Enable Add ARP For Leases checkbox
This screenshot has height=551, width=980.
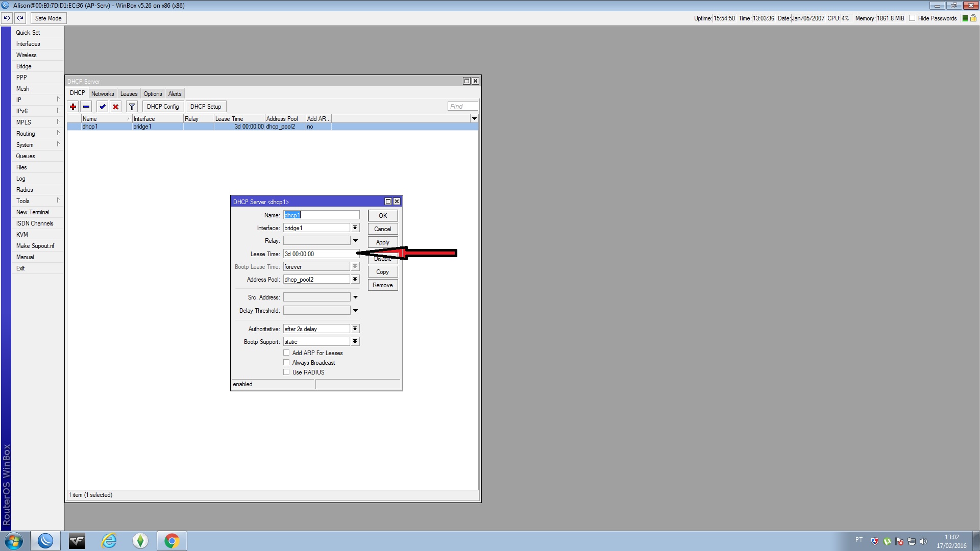tap(286, 353)
